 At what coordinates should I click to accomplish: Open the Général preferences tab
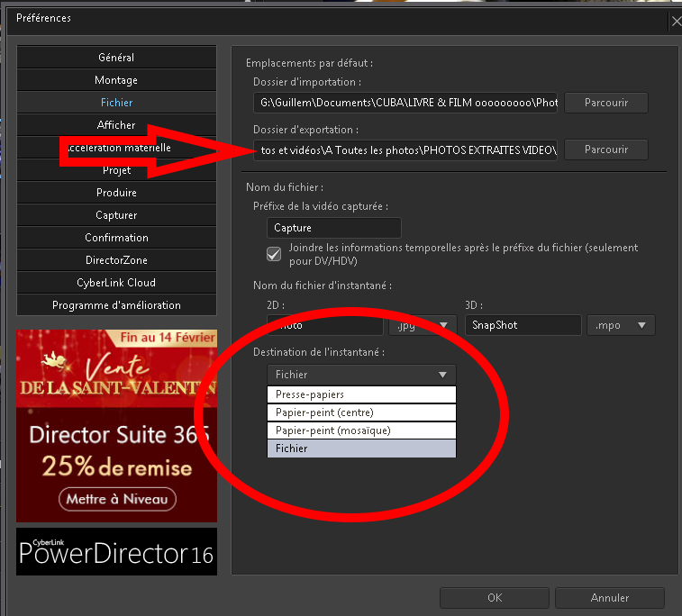[x=116, y=58]
